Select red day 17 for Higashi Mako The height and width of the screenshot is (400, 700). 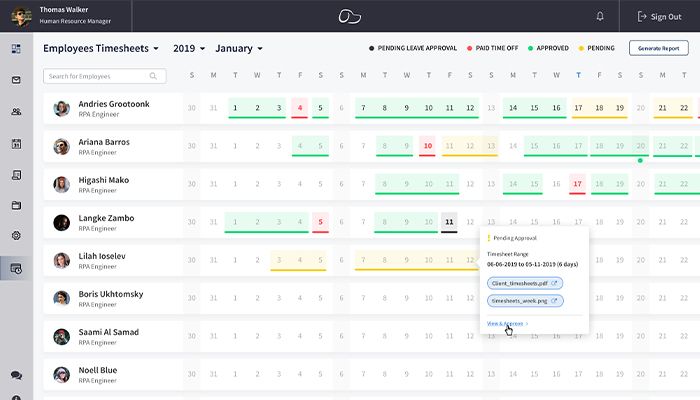click(577, 183)
